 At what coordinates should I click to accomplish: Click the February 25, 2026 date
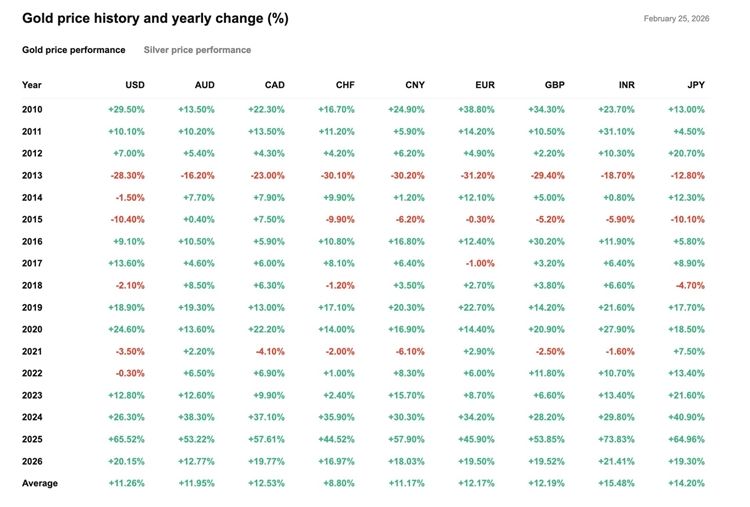pyautogui.click(x=676, y=19)
